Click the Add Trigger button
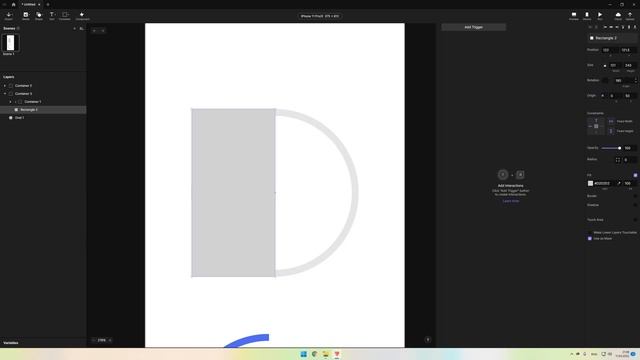Screen dimensions: 640x360 (473, 27)
